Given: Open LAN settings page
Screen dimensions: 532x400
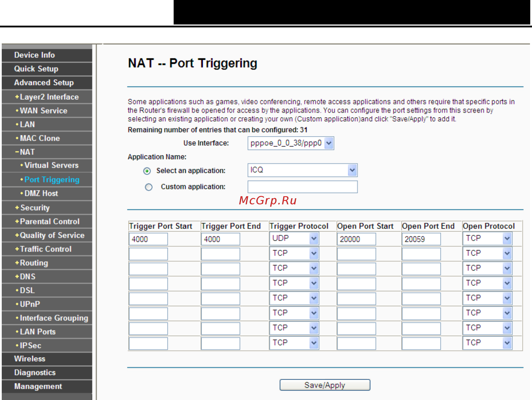Looking at the screenshot, I should pyautogui.click(x=25, y=124).
